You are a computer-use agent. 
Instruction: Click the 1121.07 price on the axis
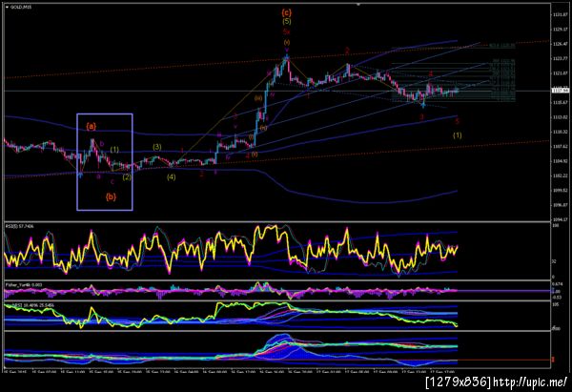pyautogui.click(x=560, y=73)
